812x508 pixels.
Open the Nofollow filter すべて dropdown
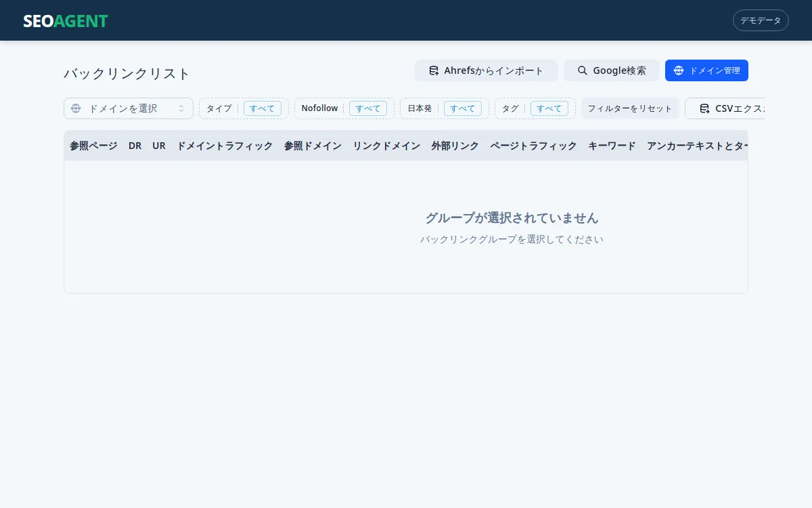pyautogui.click(x=368, y=108)
